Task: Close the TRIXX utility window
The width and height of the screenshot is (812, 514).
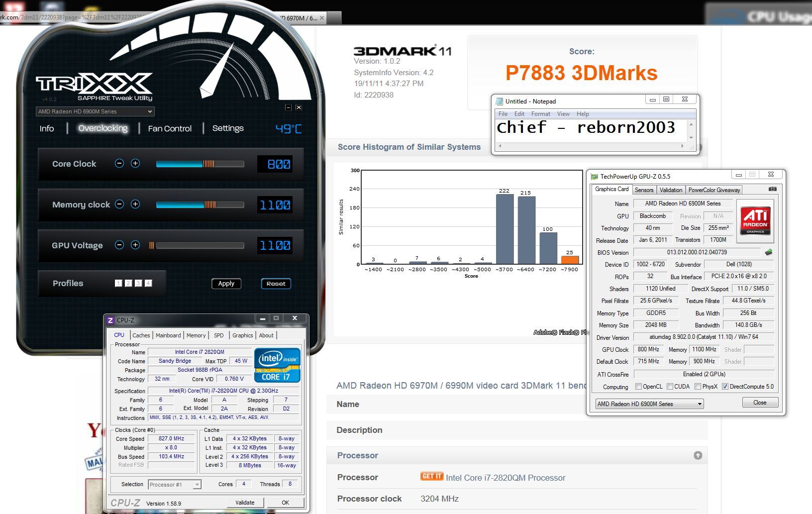Action: 299,107
